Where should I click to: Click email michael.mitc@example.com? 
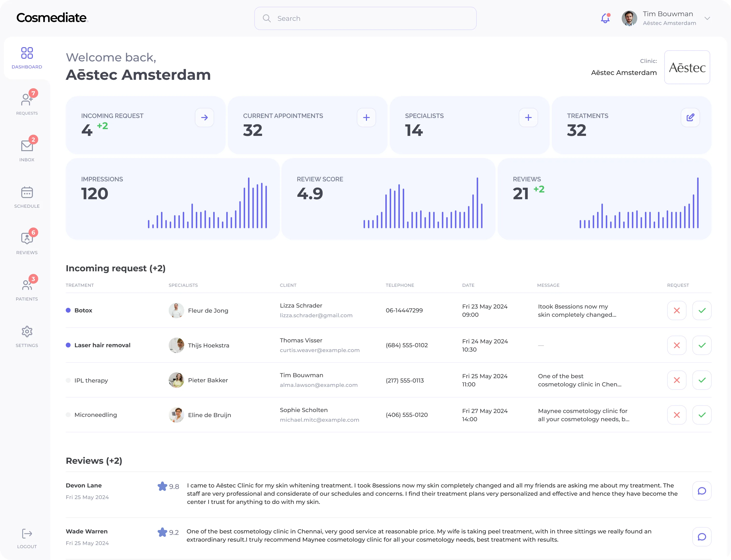pyautogui.click(x=319, y=420)
